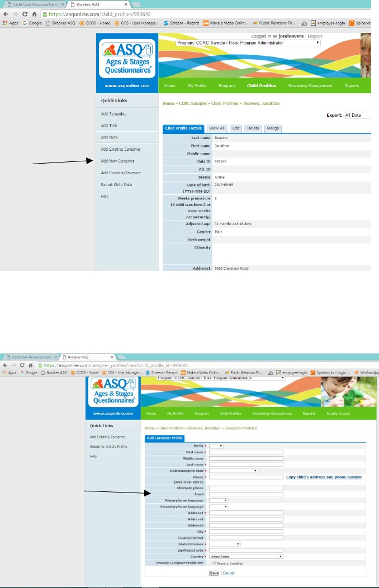Tick the Primary Caregiver checkbox for Deavers, Jonathan
The height and width of the screenshot is (588, 379).
click(x=214, y=563)
